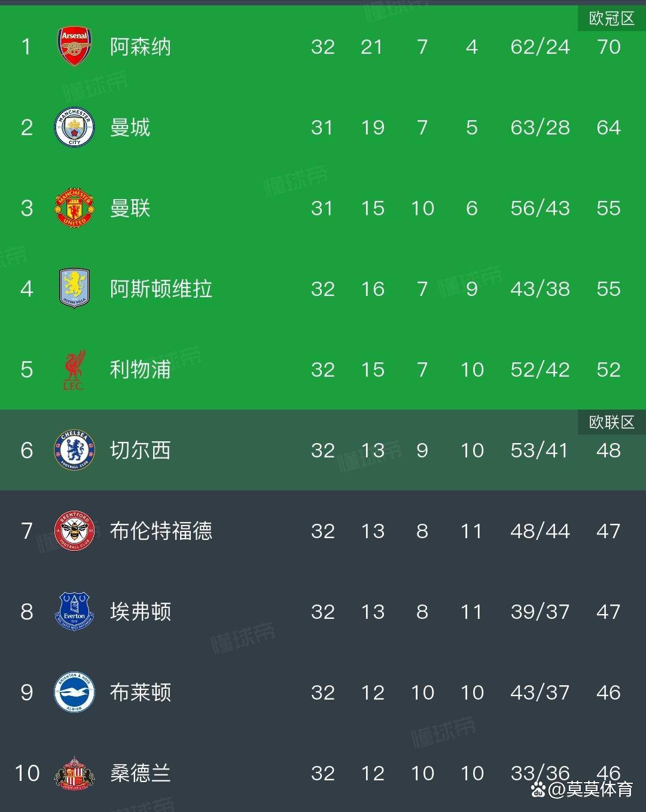The width and height of the screenshot is (646, 812).
Task: Click Chelsea's 53/41 goals figure
Action: (x=540, y=450)
